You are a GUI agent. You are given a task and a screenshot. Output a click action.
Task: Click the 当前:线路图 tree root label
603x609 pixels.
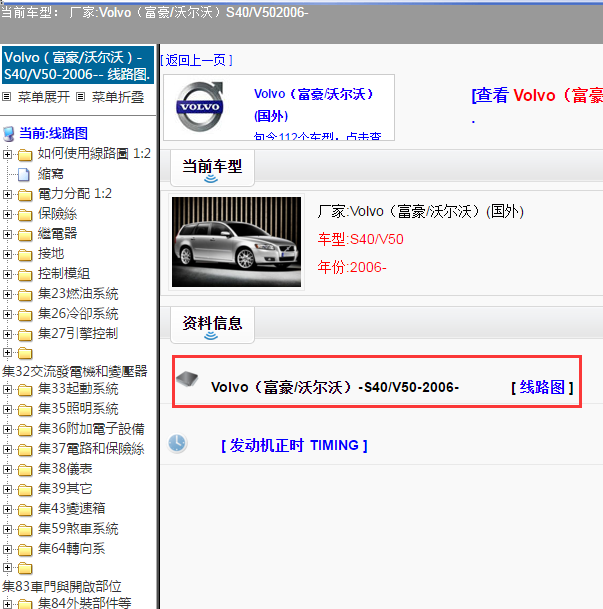tap(54, 134)
